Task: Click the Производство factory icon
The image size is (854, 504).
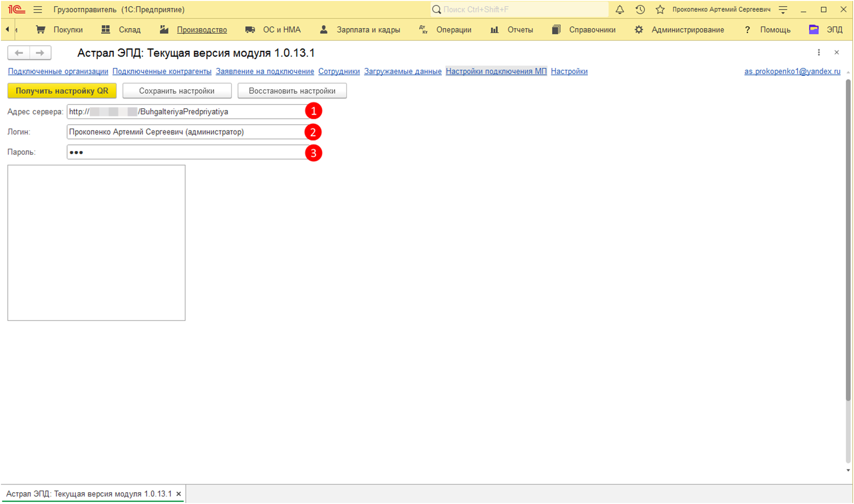Action: pyautogui.click(x=164, y=29)
